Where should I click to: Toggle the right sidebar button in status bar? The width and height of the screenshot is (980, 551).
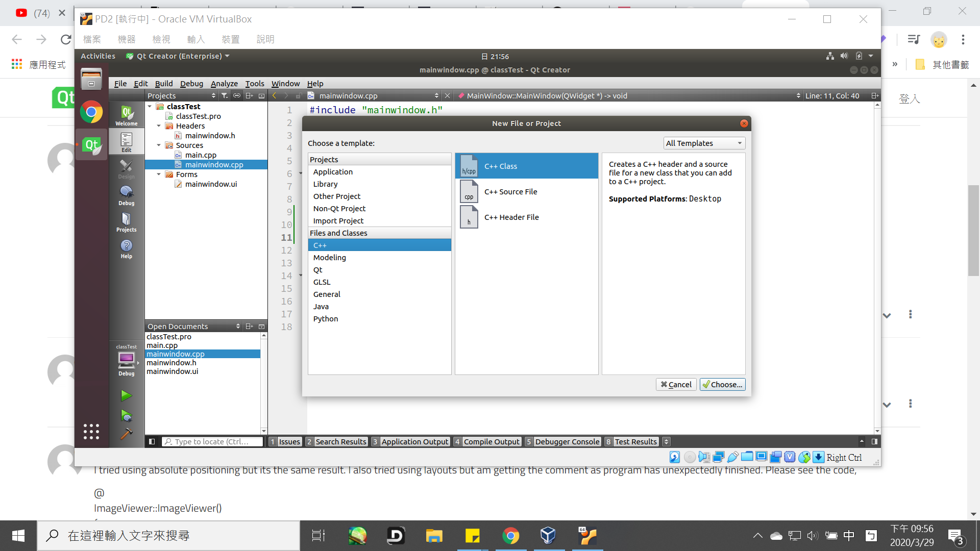coord(874,442)
